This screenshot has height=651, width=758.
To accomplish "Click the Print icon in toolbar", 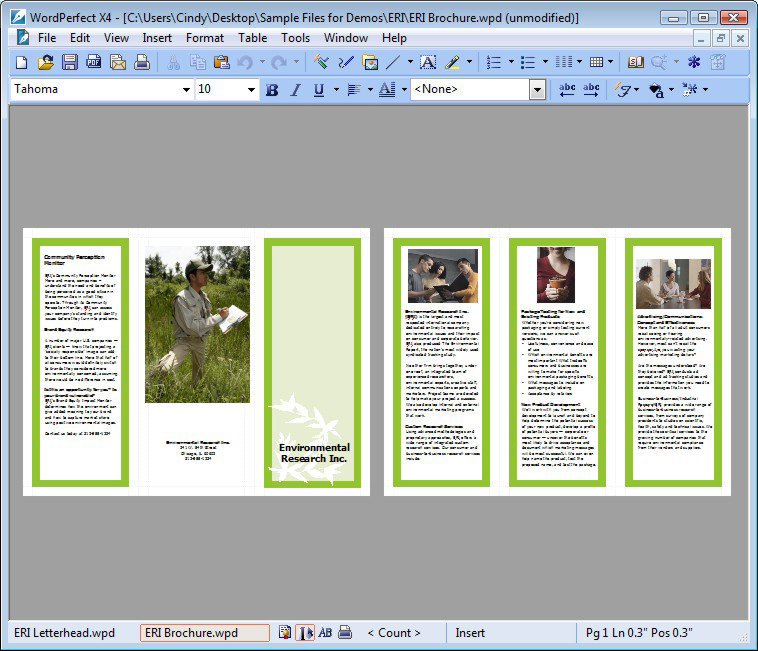I will [x=142, y=62].
